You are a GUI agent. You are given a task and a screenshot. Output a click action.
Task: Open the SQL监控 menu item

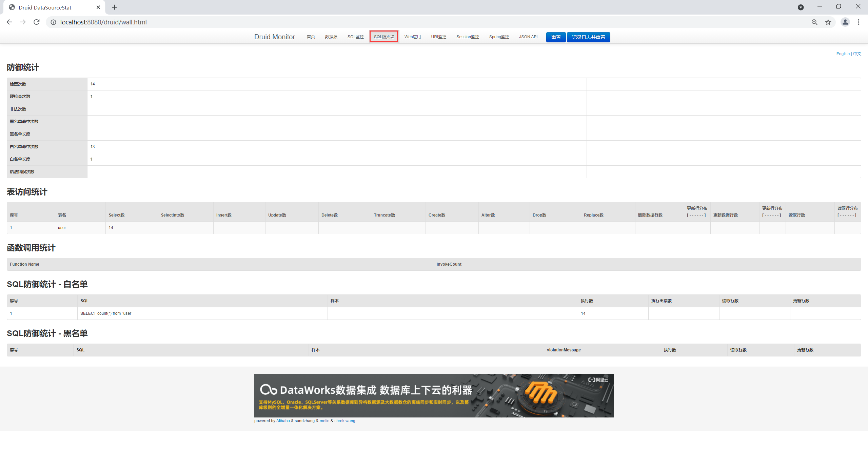click(355, 37)
